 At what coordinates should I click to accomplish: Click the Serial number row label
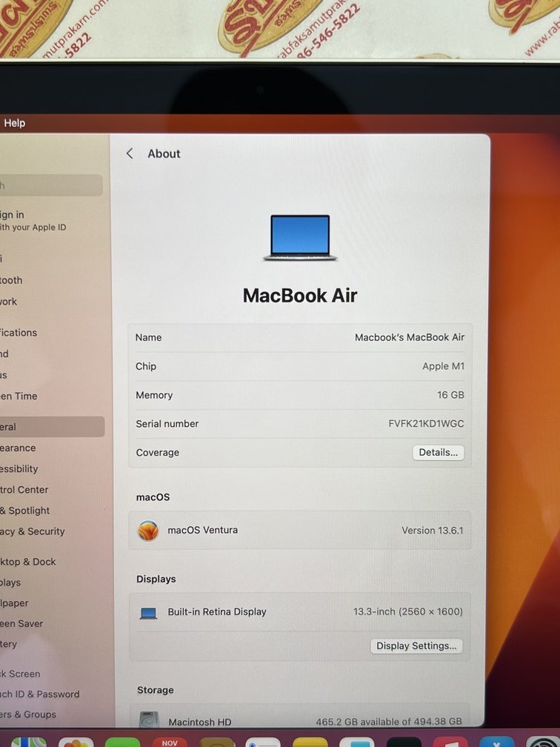(x=167, y=424)
